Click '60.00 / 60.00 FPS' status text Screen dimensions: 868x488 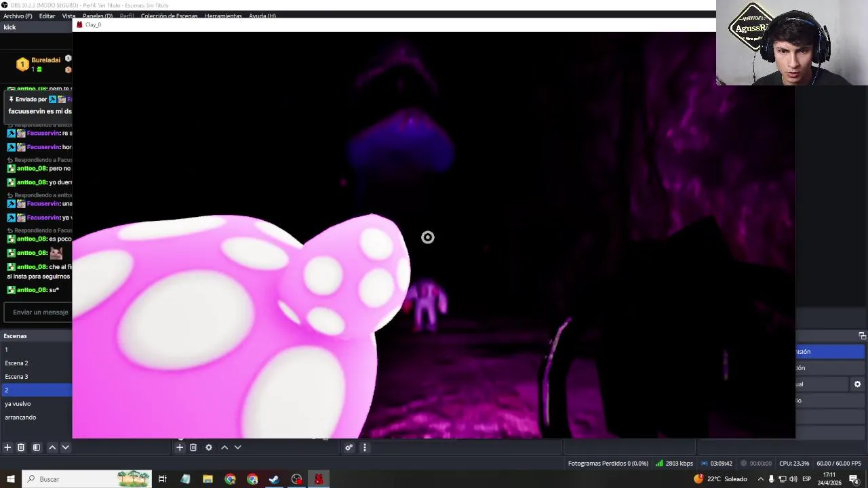839,464
